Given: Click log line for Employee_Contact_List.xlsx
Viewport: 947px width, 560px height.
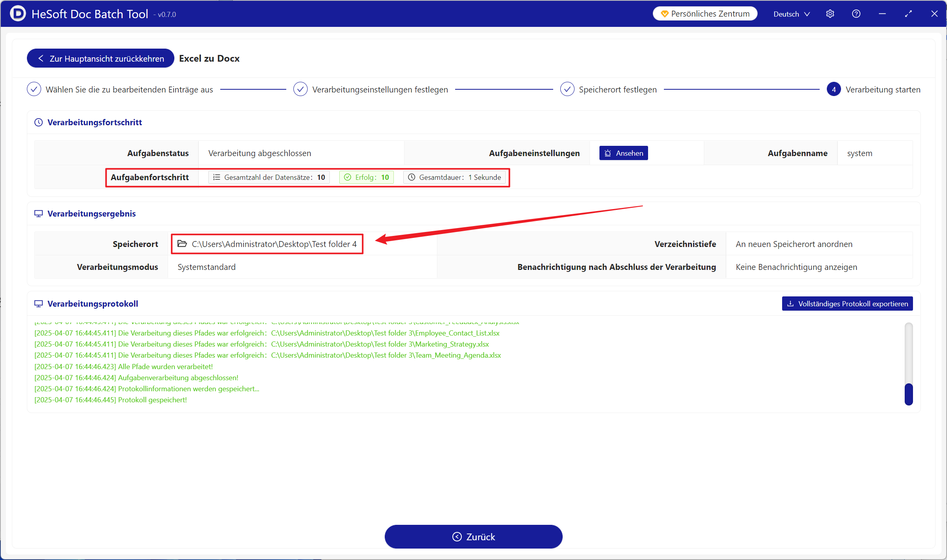Looking at the screenshot, I should (x=267, y=333).
